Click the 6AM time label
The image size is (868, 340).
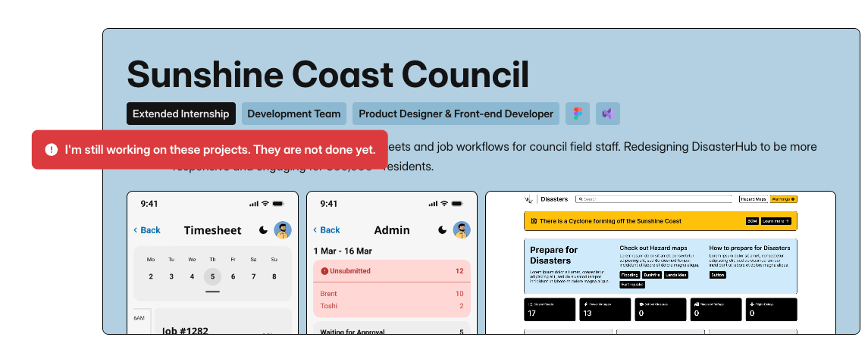pos(139,318)
